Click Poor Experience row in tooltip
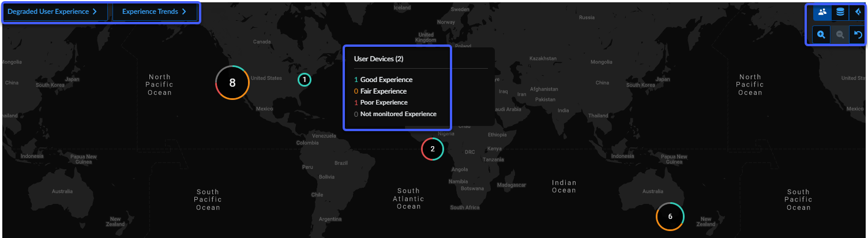 click(x=381, y=102)
